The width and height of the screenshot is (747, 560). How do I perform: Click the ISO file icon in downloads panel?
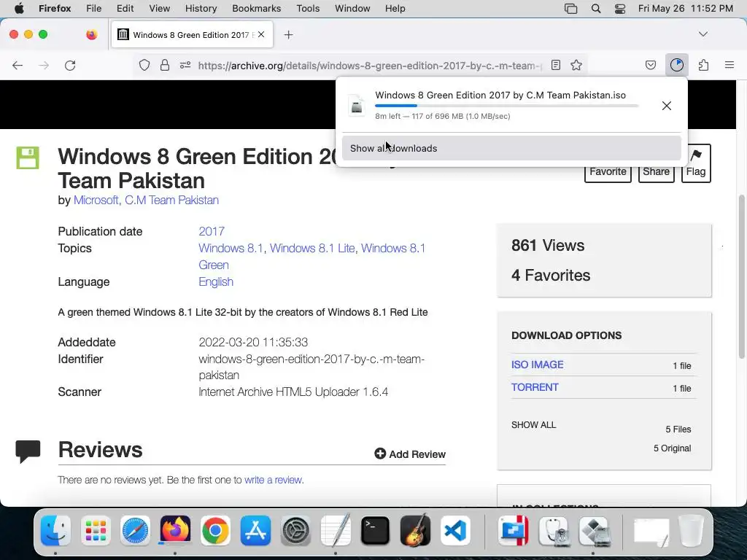[356, 106]
